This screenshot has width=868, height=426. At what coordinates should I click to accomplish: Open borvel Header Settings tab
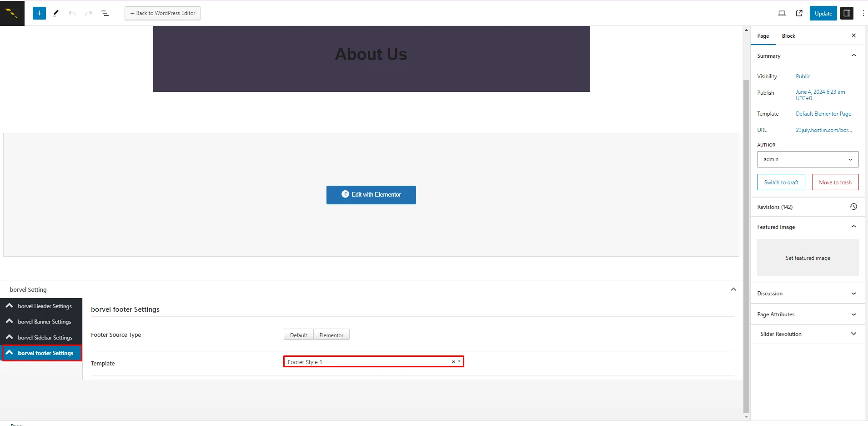click(45, 306)
